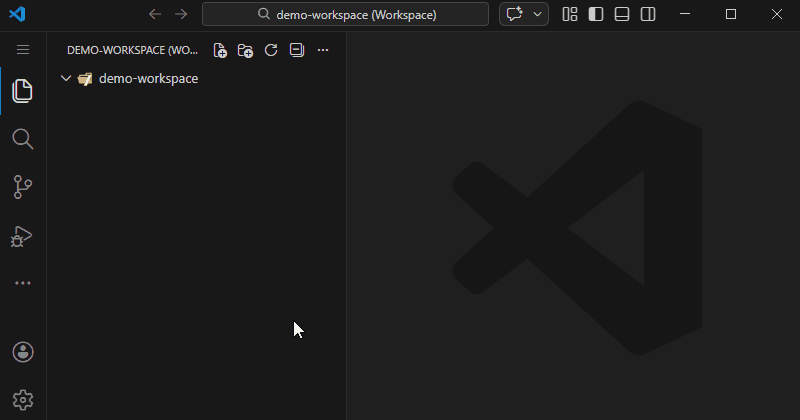Collapse all folders in Explorer
Screen dimensions: 800x420
[x=296, y=50]
